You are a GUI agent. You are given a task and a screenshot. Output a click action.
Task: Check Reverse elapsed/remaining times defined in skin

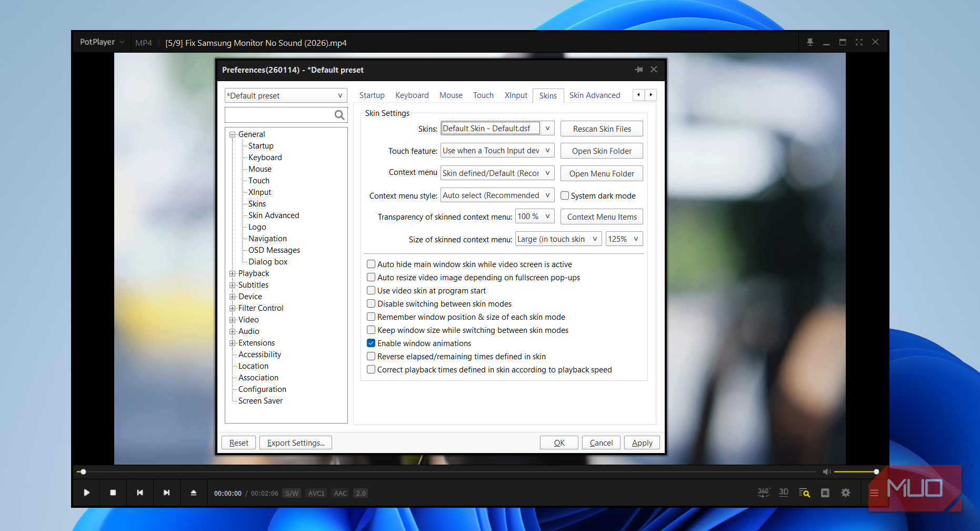[x=371, y=356]
